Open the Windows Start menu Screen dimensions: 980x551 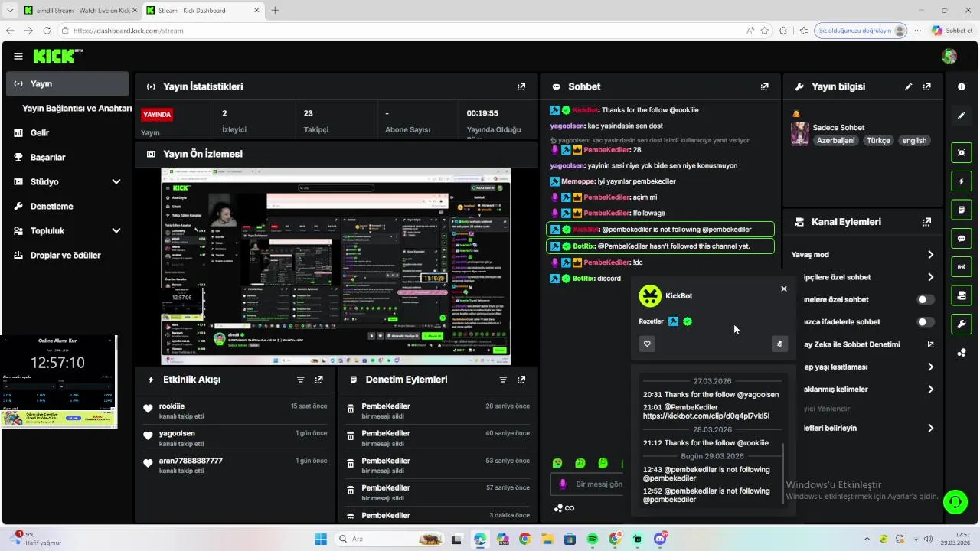pos(320,540)
